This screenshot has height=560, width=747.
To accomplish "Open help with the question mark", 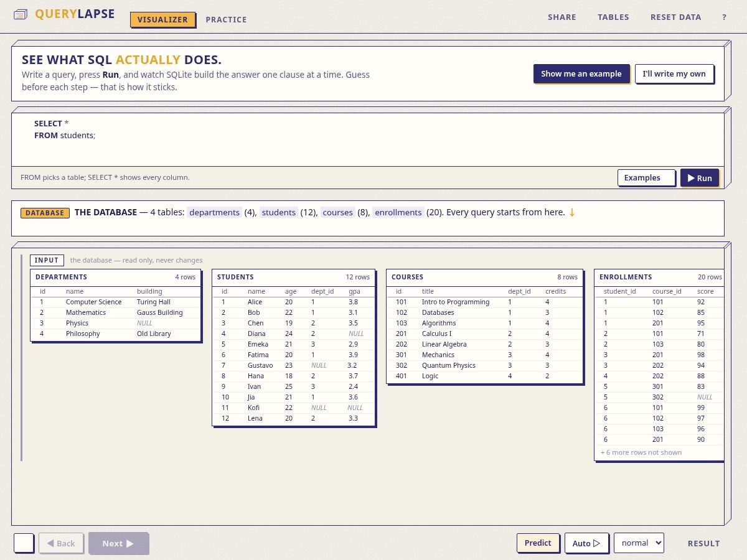I will point(725,17).
